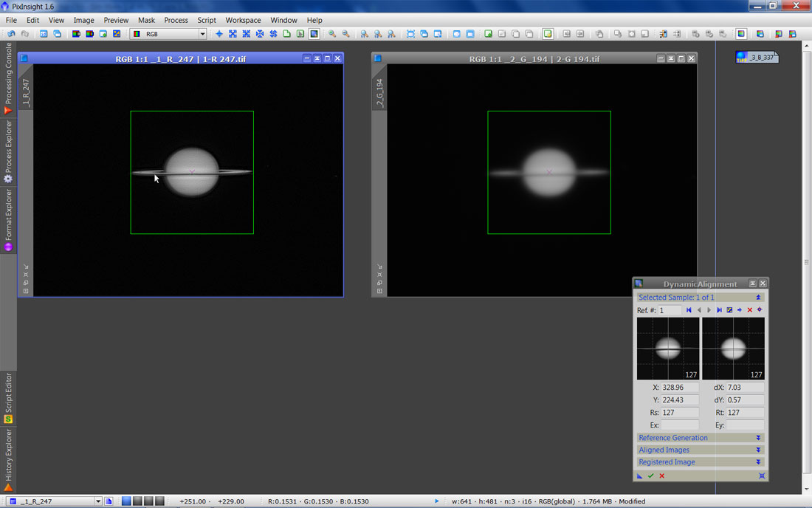
Task: Click the red Cancel X in DynamicAlignment
Action: click(661, 476)
